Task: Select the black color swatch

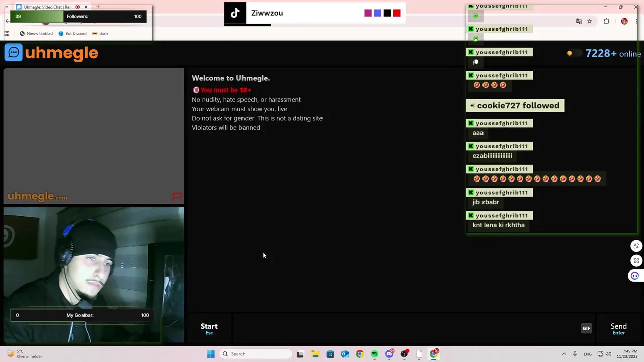Action: (x=387, y=13)
